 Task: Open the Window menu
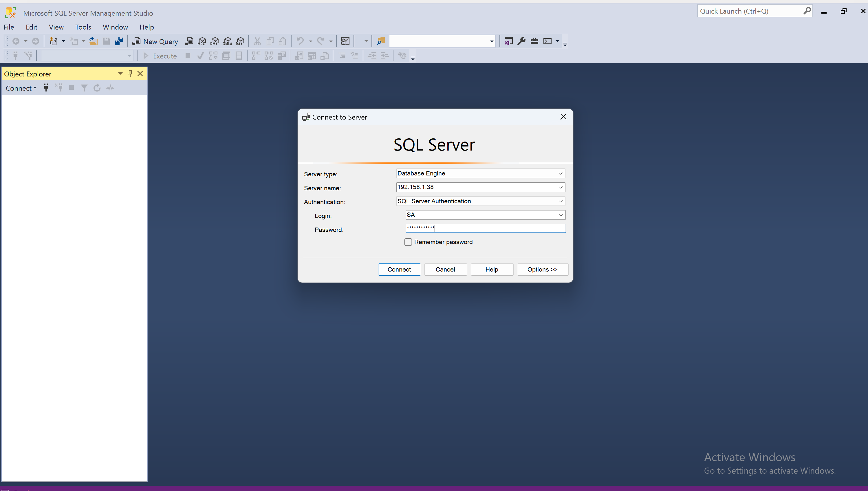click(x=115, y=27)
